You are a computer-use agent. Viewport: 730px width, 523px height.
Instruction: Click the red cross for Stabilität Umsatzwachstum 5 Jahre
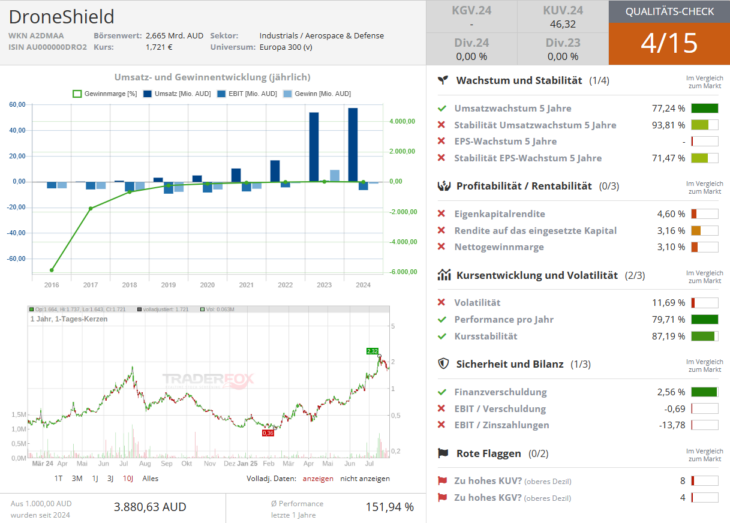pos(441,125)
